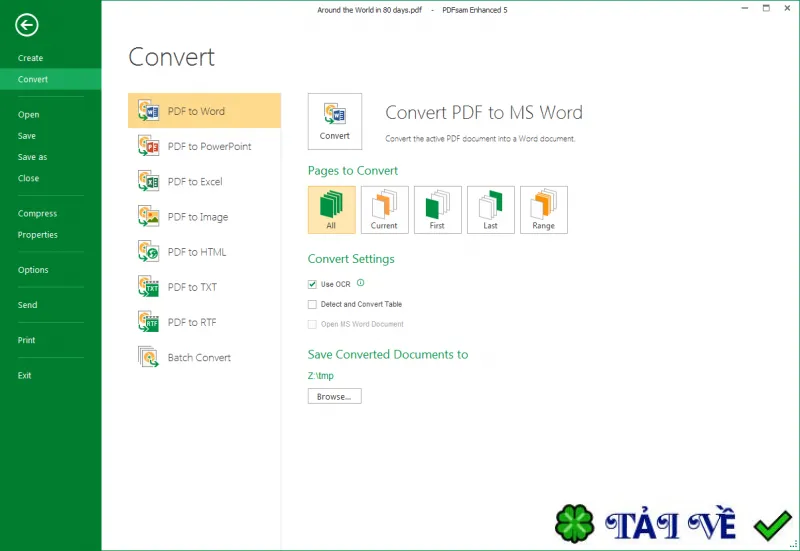
Task: Choose the PDF to Excel conversion icon
Action: coord(148,181)
